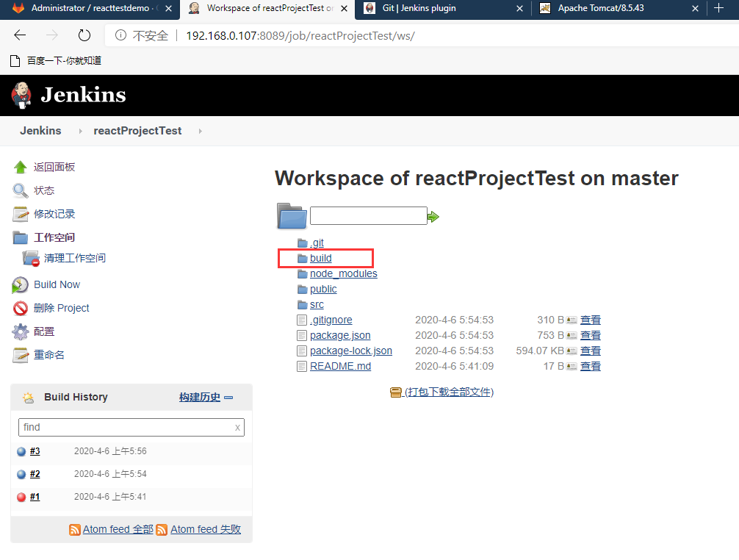The image size is (739, 560).
Task: Click 打包下载全部文件 download link
Action: [x=449, y=392]
